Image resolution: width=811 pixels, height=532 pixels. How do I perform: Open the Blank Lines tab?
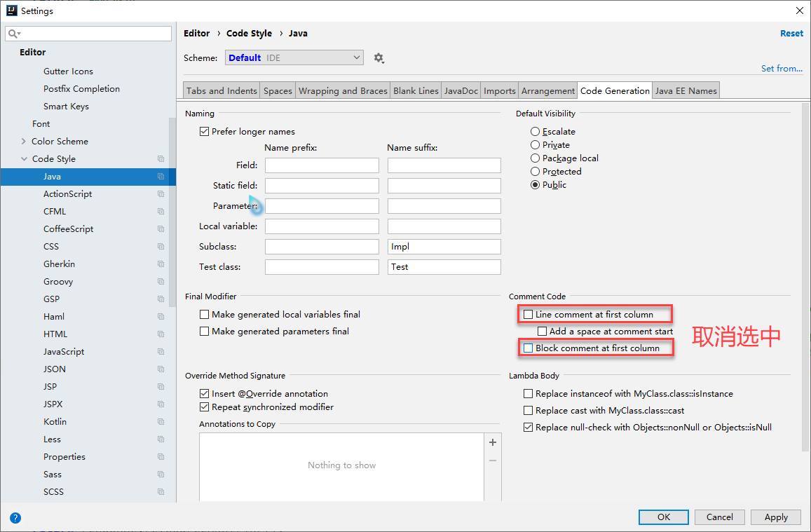click(x=416, y=91)
